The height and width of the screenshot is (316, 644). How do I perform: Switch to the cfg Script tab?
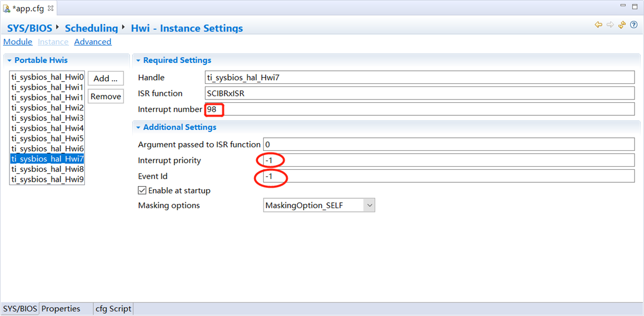click(113, 309)
